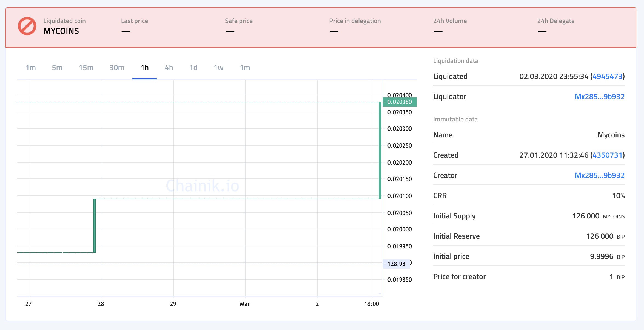Select the monthly 1m interval tab
This screenshot has height=330, width=644.
(245, 68)
